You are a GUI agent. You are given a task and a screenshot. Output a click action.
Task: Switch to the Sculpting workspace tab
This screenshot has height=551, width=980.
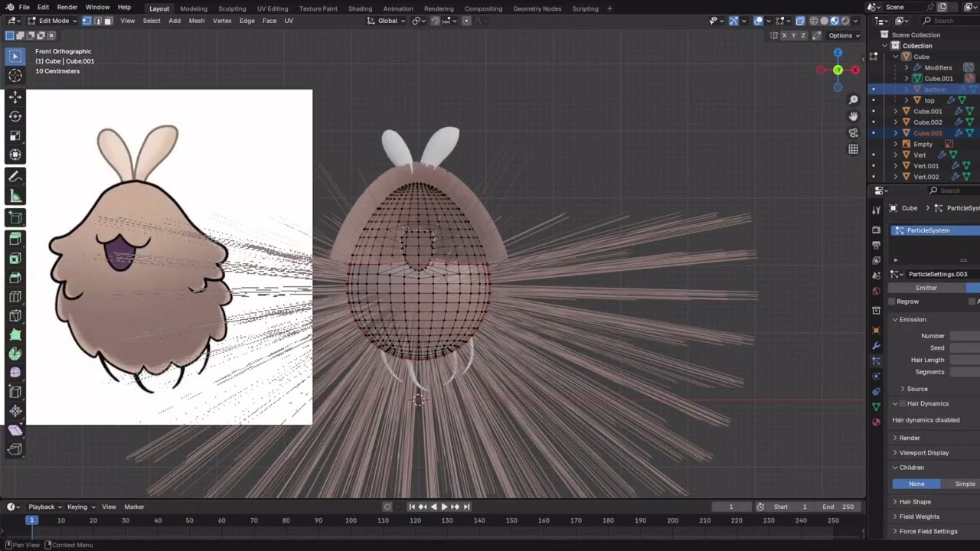coord(232,8)
